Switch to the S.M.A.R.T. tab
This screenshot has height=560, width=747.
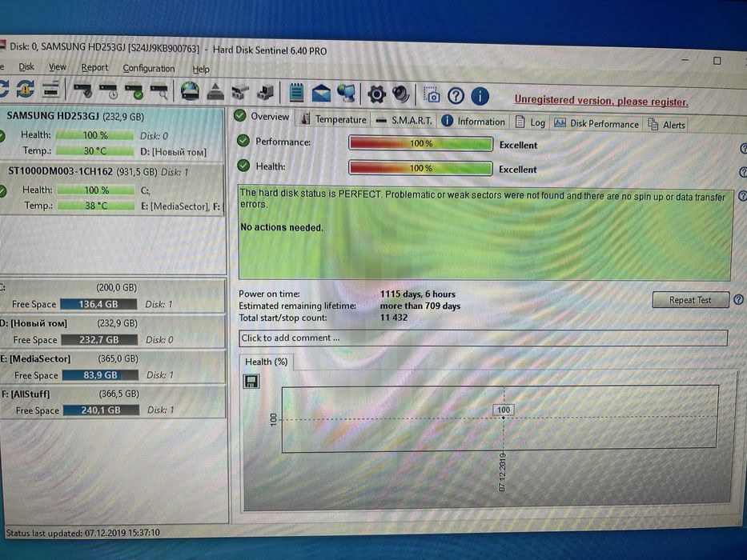(x=404, y=121)
